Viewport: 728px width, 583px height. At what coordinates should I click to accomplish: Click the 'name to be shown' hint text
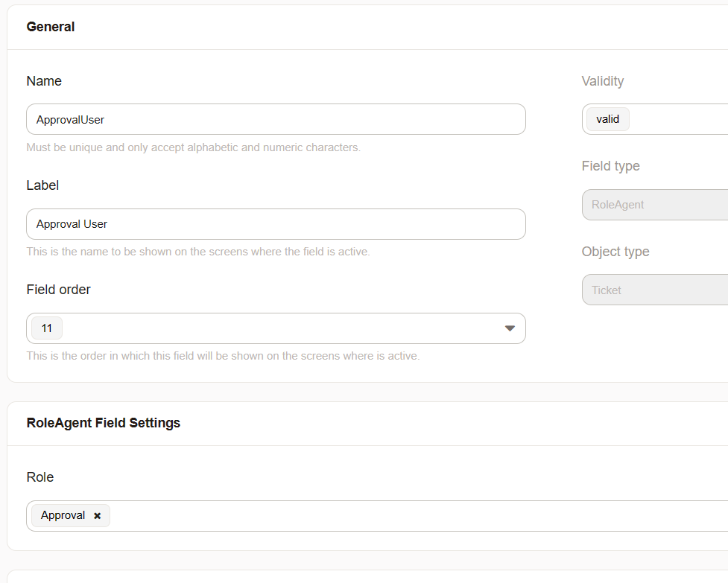click(x=198, y=252)
